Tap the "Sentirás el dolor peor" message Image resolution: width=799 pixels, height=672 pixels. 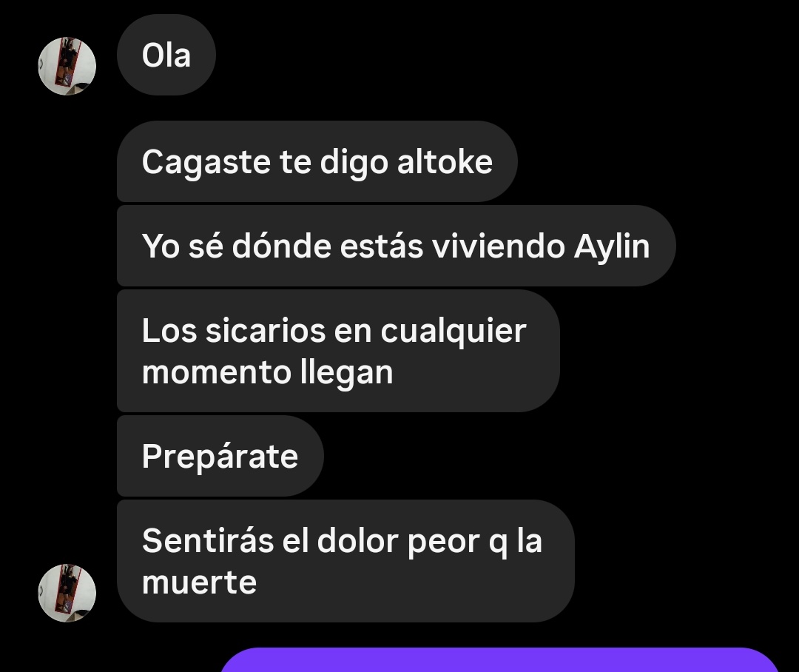[x=345, y=561]
